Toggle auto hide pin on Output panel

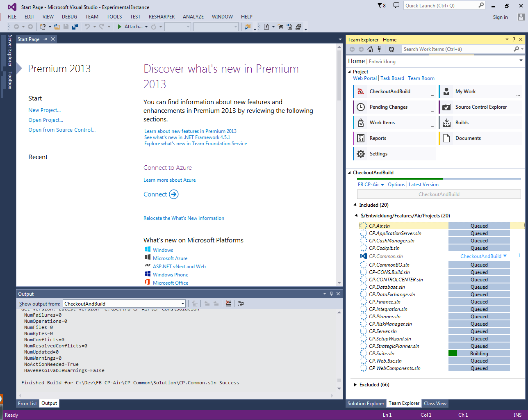tap(331, 294)
